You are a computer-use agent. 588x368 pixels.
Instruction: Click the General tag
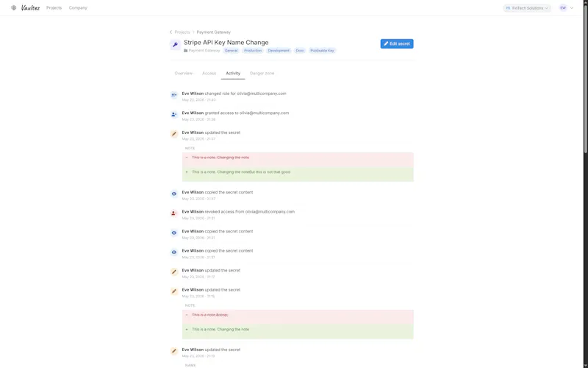coord(231,50)
